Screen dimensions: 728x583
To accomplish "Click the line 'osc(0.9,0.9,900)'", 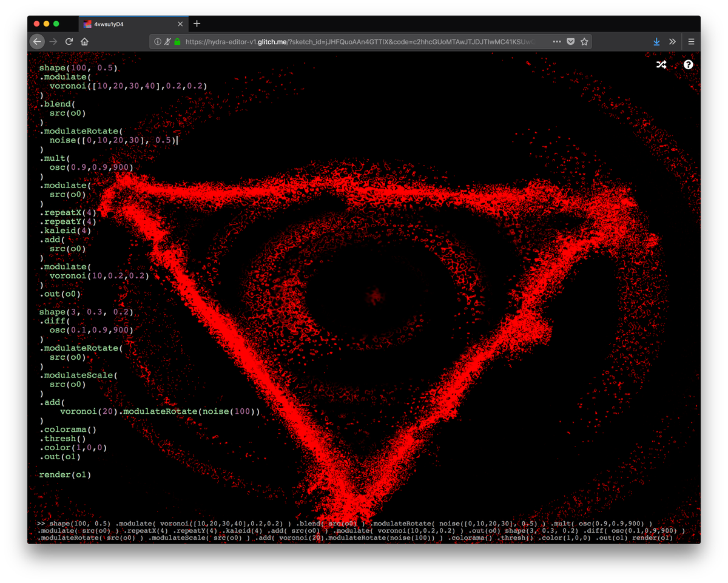I will [91, 167].
